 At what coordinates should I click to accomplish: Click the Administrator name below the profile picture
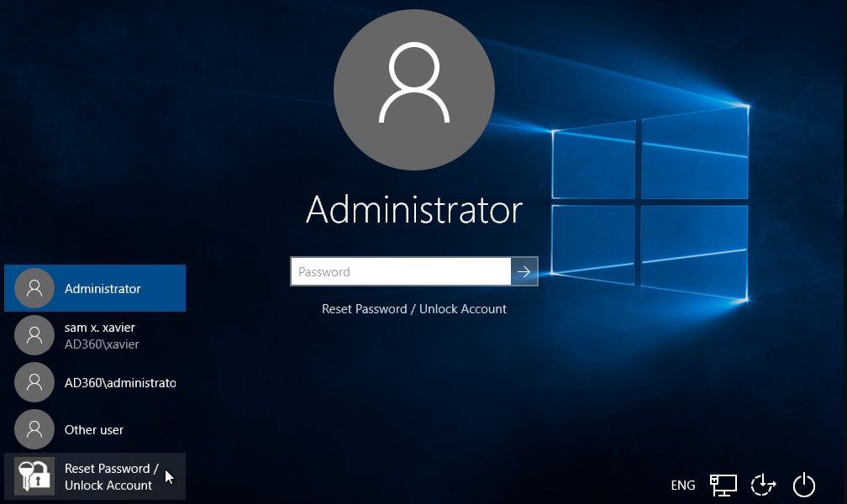(x=413, y=210)
